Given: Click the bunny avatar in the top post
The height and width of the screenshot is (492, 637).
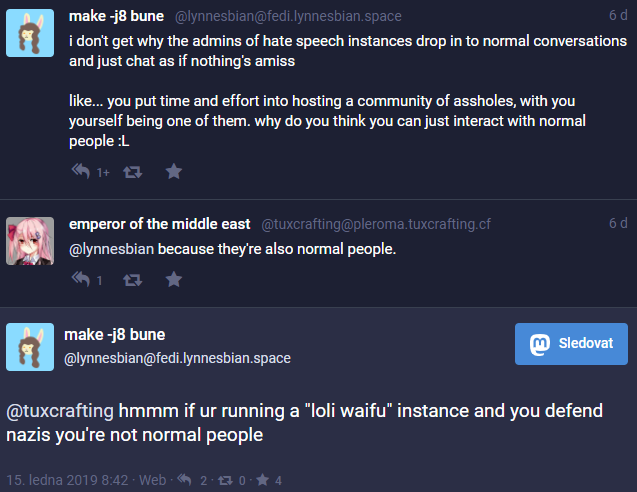Looking at the screenshot, I should coord(30,33).
